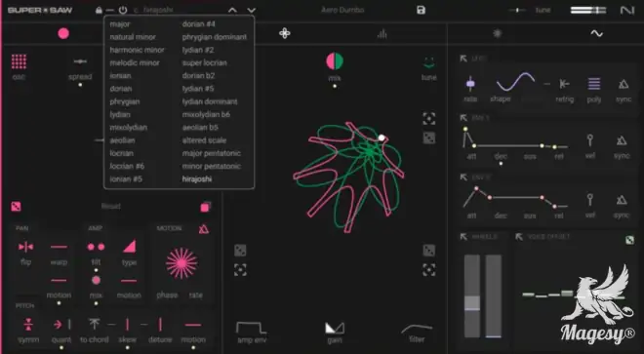Toggle the LFO retrig button
The image size is (644, 354).
pos(565,84)
